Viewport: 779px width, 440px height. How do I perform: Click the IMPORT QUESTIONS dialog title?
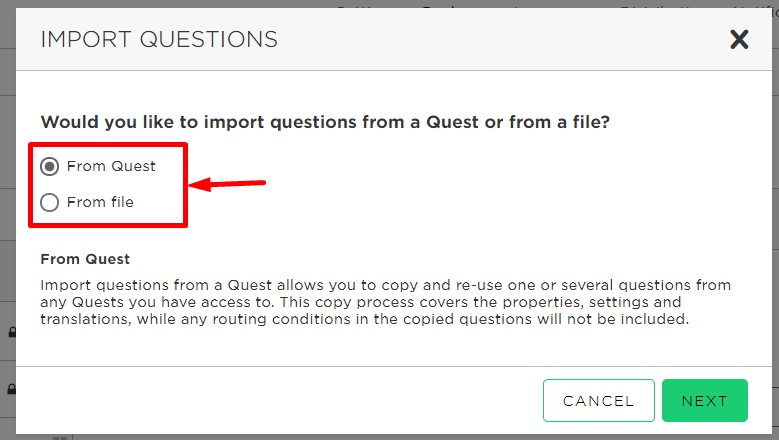(159, 39)
